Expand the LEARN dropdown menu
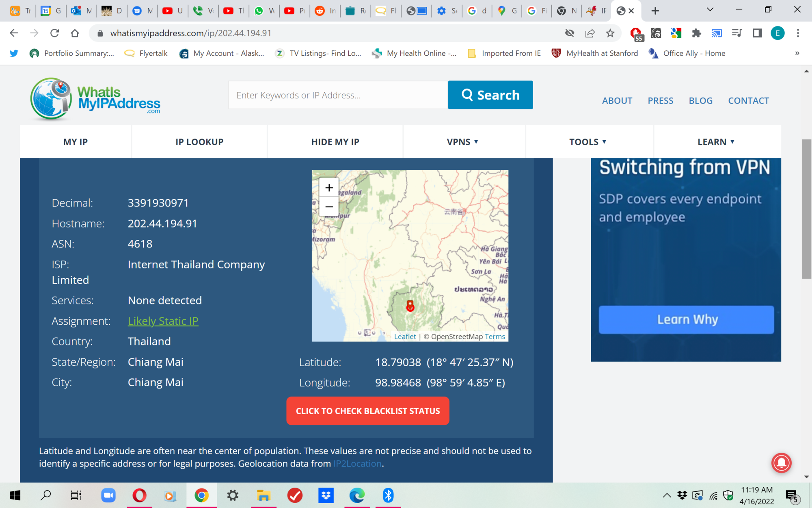 [716, 142]
